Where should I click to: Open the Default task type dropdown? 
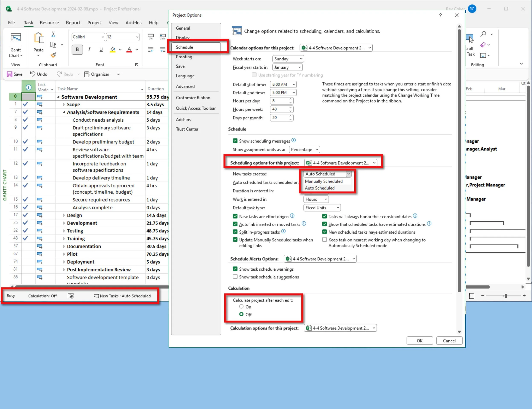tap(322, 207)
